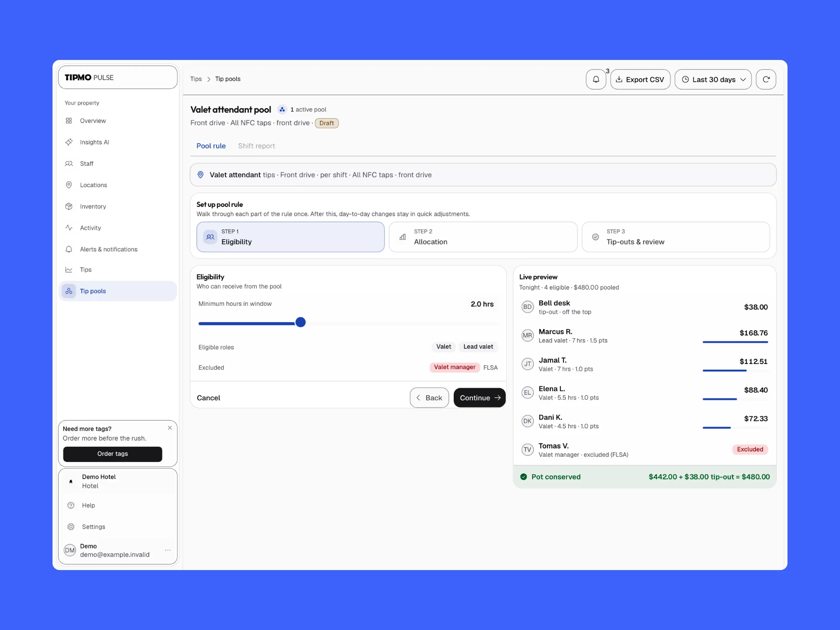Open Settings in sidebar
This screenshot has width=840, height=630.
(x=118, y=527)
